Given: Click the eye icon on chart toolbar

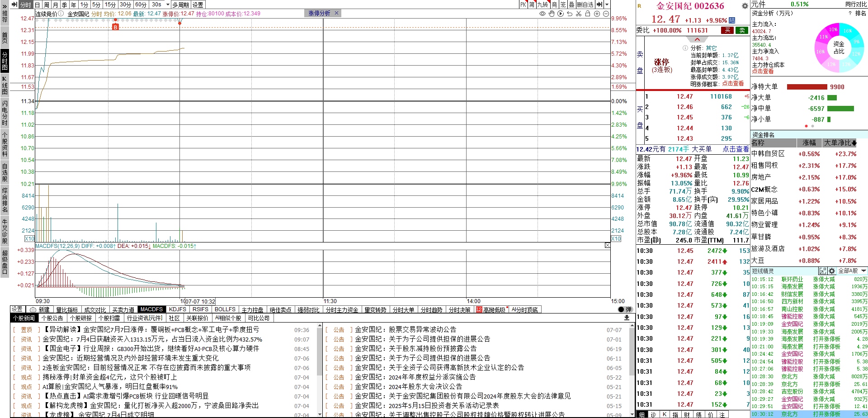Looking at the screenshot, I should [542, 14].
